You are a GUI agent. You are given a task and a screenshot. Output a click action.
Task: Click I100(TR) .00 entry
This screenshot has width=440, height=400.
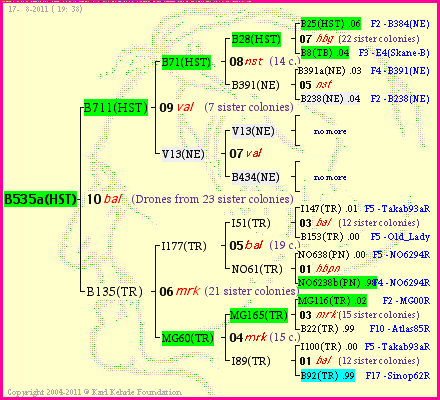329,347
